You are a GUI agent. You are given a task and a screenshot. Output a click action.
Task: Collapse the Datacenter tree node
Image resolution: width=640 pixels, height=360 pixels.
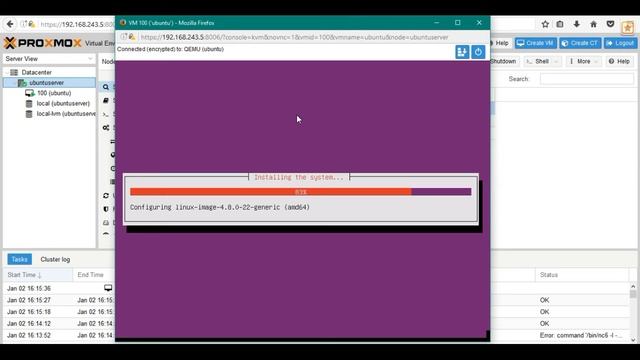(x=7, y=72)
